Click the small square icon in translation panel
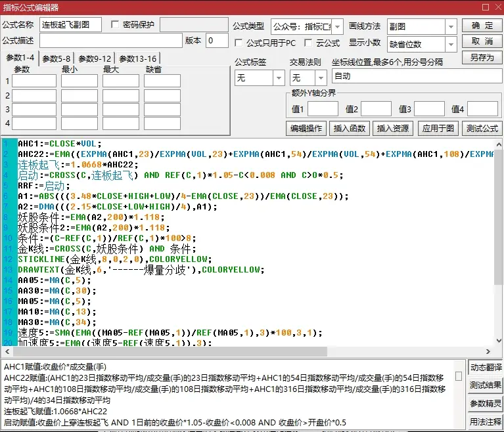Screen dimensions: 504x432 tap(459, 376)
